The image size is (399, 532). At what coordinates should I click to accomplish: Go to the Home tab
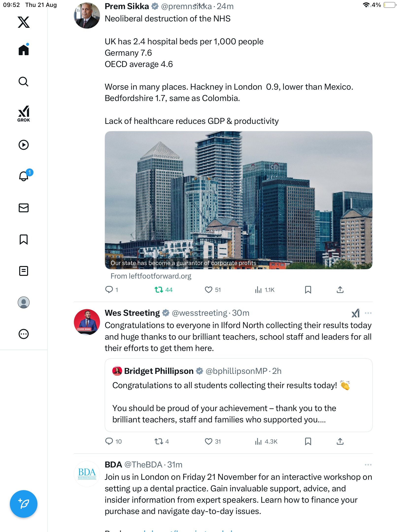click(24, 50)
